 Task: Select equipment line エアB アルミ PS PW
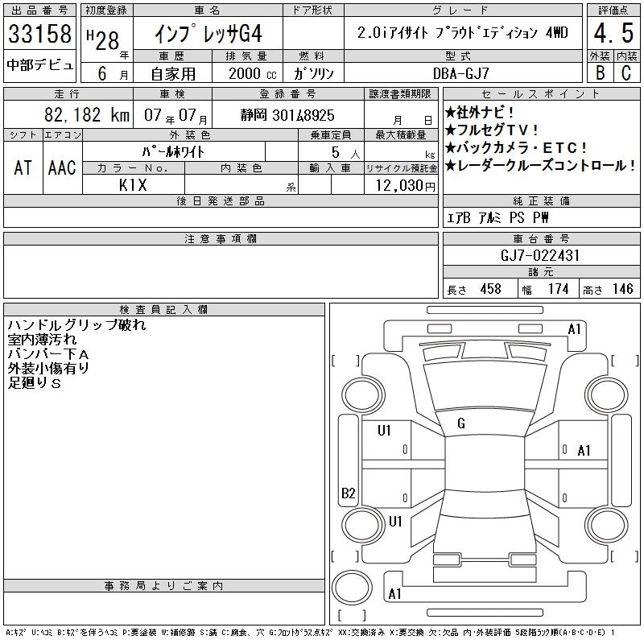(497, 217)
